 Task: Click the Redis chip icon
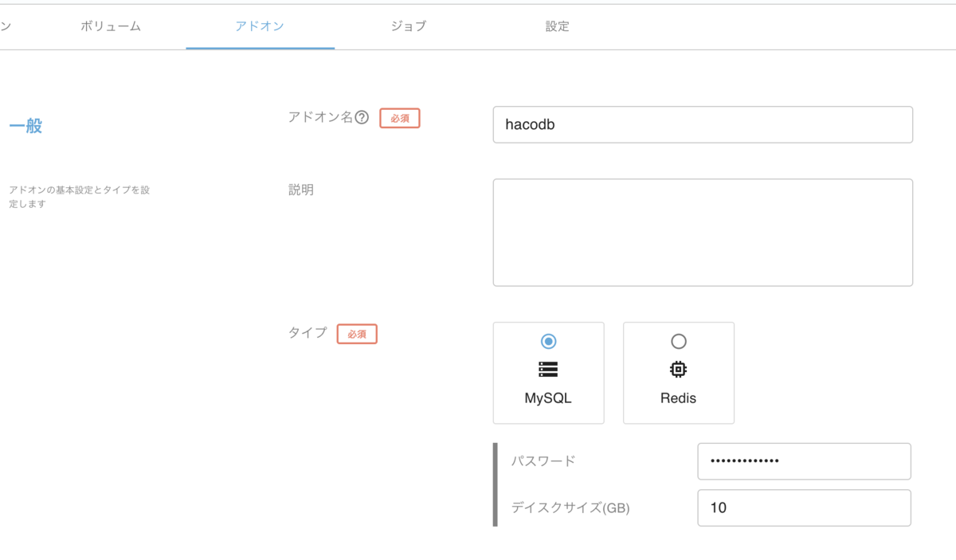click(678, 370)
